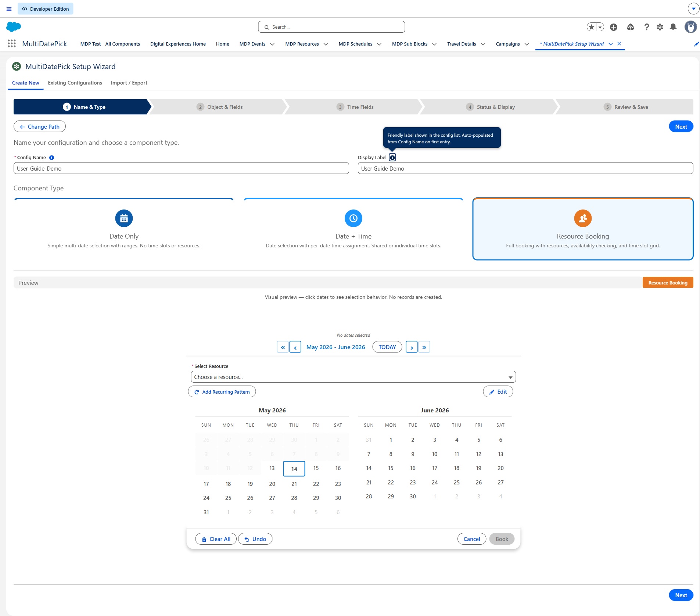Click the greyed-out Book button
This screenshot has width=700, height=616.
pos(502,539)
